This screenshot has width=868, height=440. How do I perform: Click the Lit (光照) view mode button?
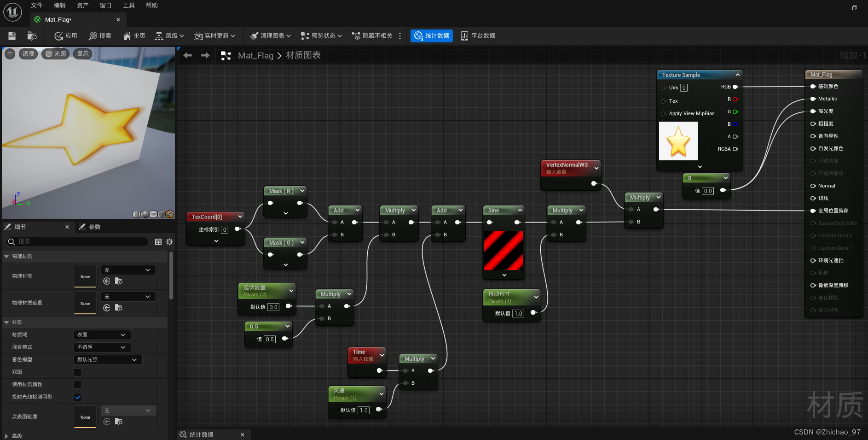click(56, 54)
